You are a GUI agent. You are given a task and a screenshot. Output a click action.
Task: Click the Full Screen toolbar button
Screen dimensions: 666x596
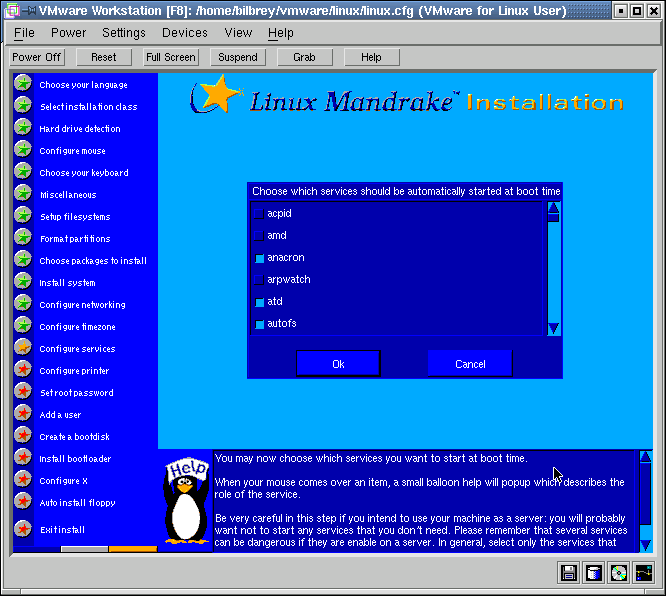171,57
